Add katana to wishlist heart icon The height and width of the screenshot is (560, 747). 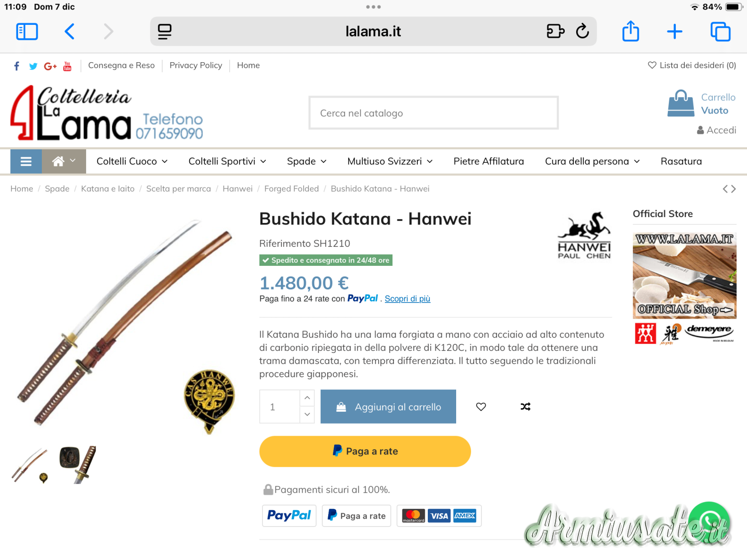pos(481,407)
